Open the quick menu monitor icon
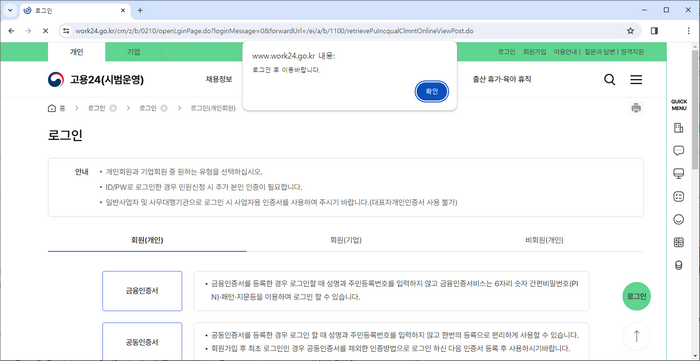This screenshot has height=361, width=700. [x=679, y=174]
